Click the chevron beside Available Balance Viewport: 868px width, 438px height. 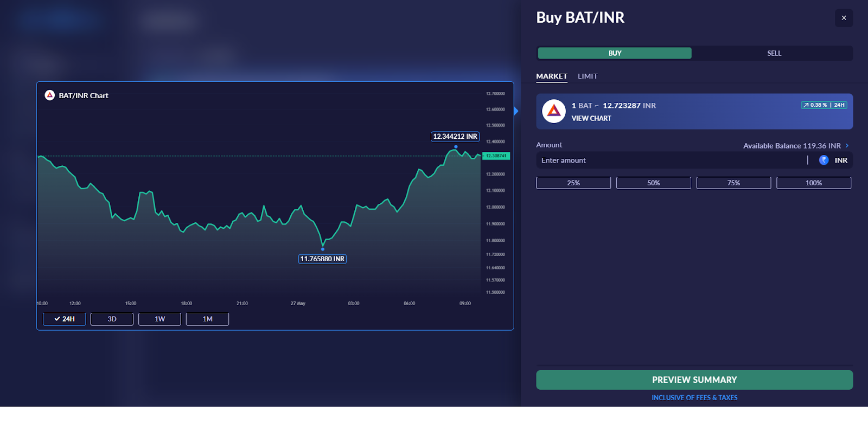click(847, 145)
